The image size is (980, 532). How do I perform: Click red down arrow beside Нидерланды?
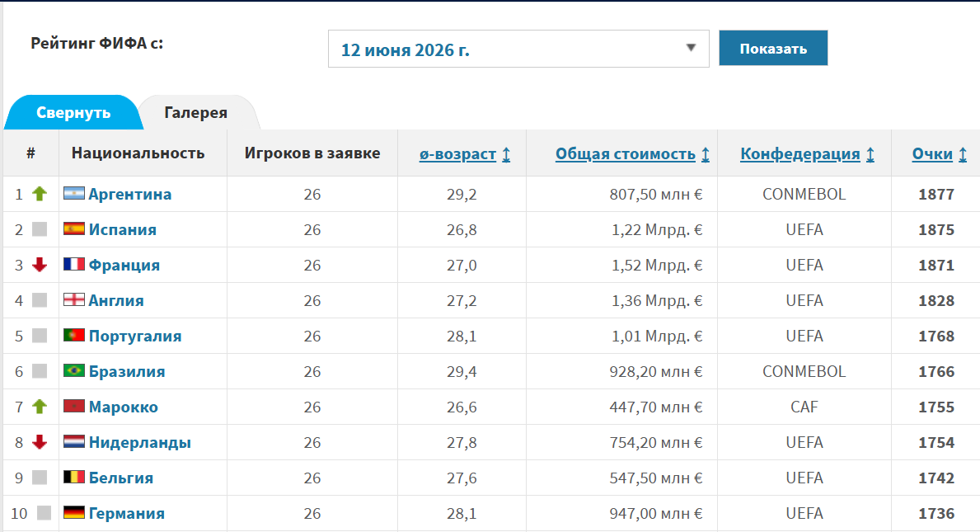[40, 442]
